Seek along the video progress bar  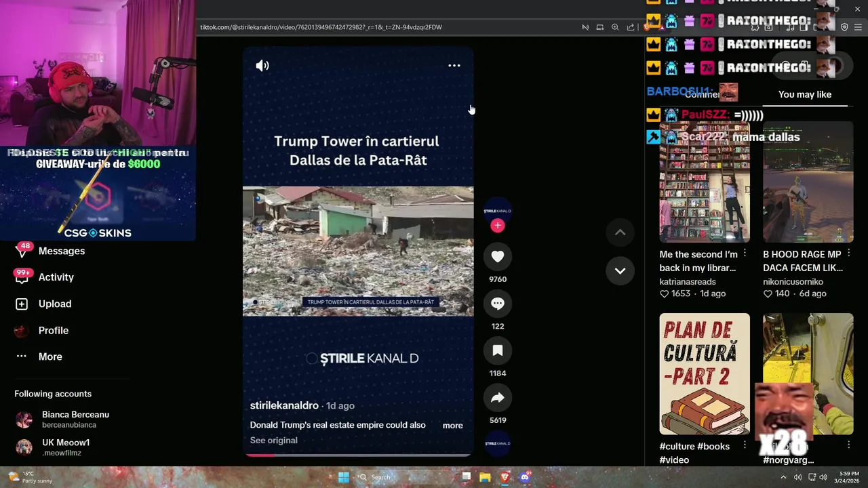(x=358, y=455)
